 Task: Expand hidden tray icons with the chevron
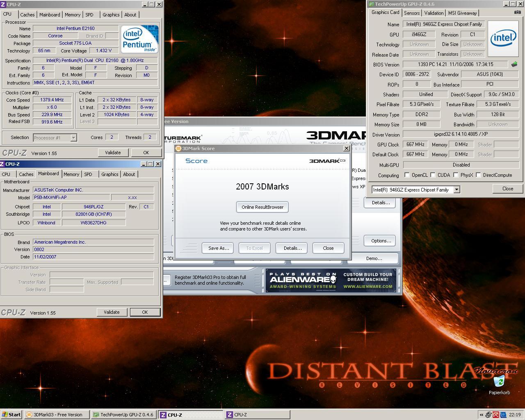pyautogui.click(x=482, y=415)
